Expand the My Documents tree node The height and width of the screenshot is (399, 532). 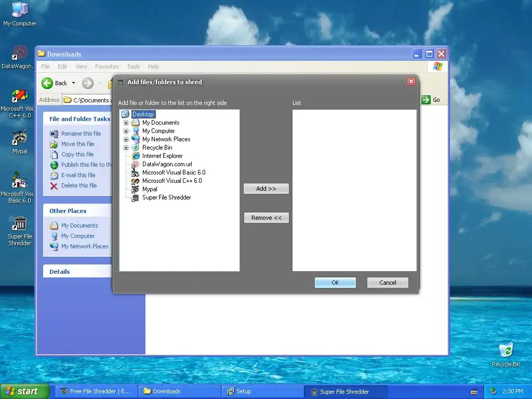coord(126,123)
